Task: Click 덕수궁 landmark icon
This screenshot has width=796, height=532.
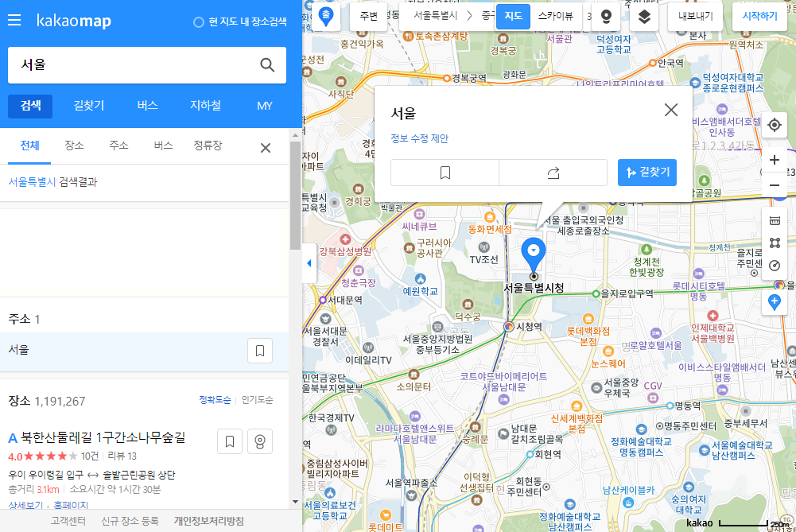Action: pos(468,305)
